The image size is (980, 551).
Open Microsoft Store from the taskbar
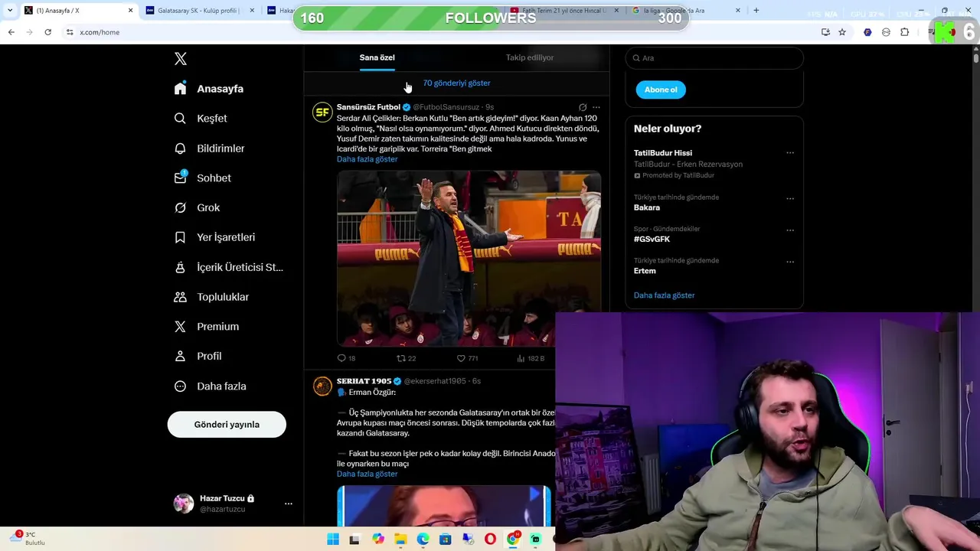click(x=446, y=540)
